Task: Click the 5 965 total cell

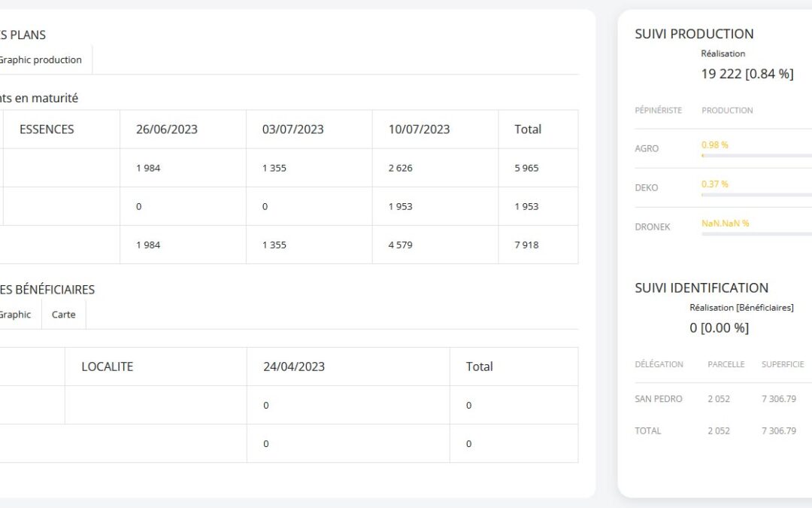Action: [x=526, y=168]
